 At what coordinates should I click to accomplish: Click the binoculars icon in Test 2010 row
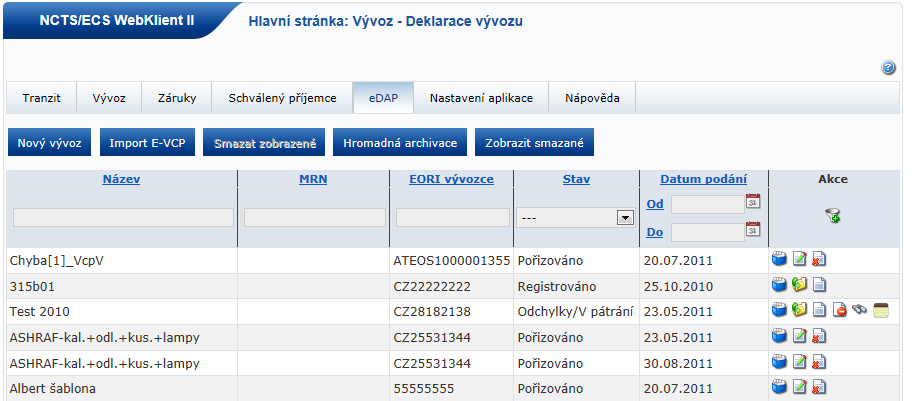tap(859, 311)
